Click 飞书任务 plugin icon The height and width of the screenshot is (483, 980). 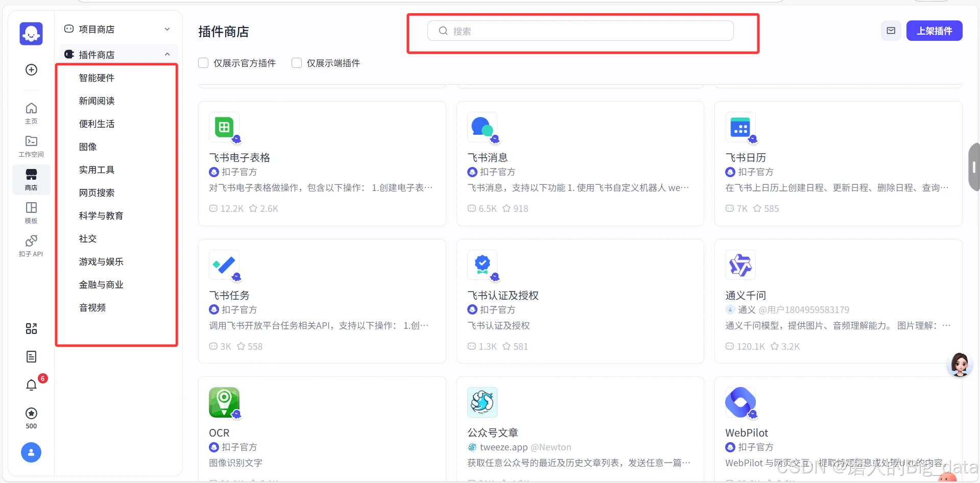coord(224,265)
